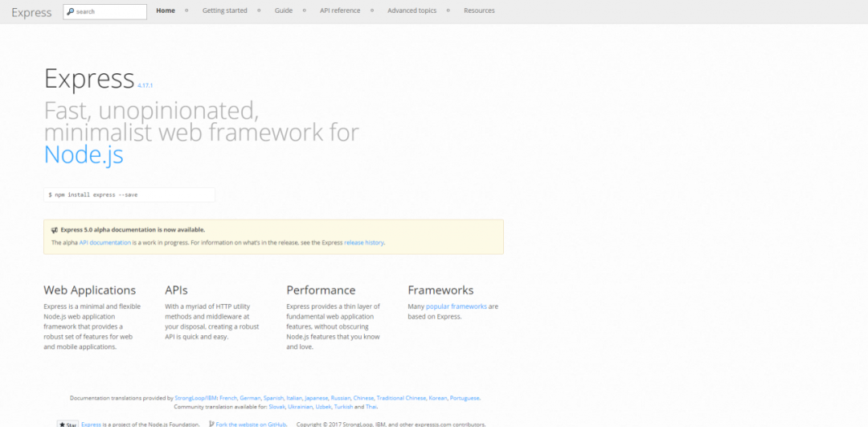
Task: Click the Web Applications heading
Action: pos(90,290)
